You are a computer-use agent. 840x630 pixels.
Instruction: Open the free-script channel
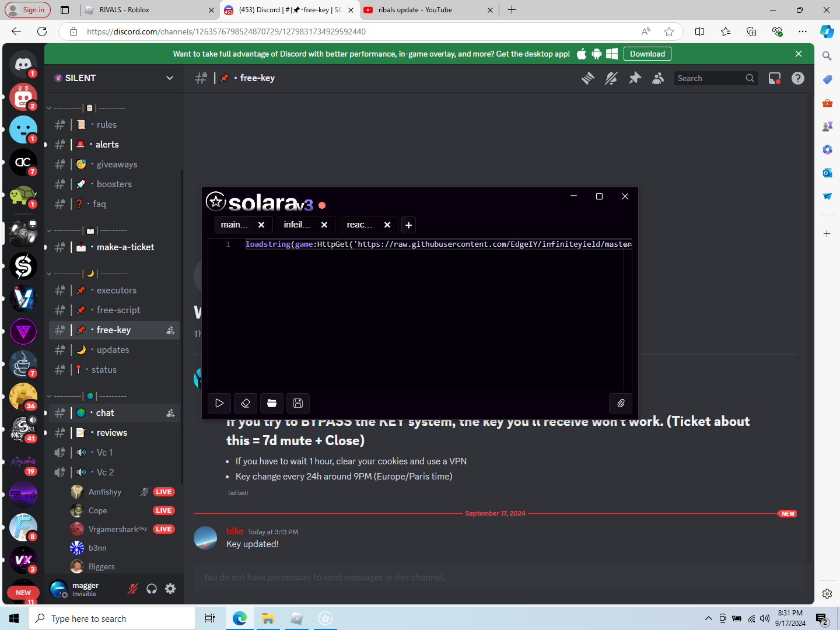pos(114,310)
